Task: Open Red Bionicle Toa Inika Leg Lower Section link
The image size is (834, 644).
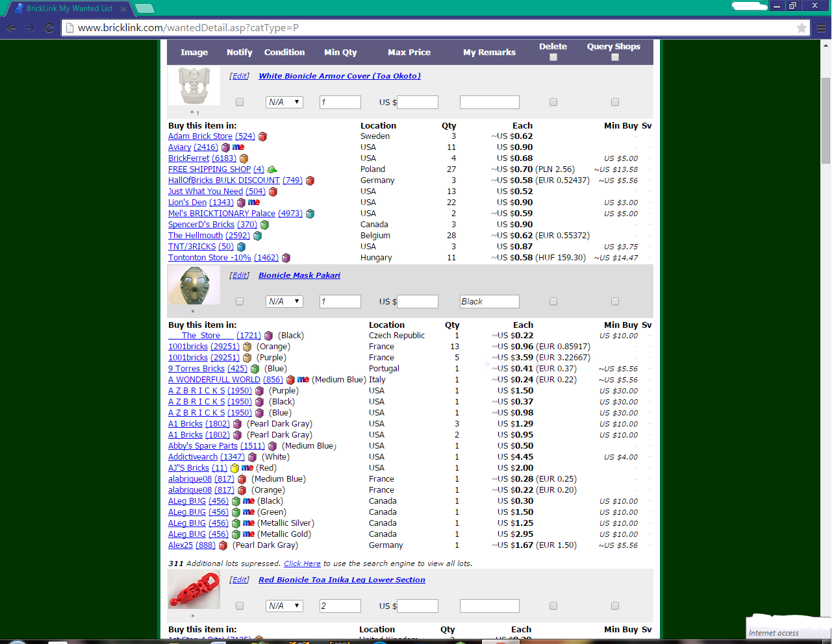Action: tap(342, 580)
